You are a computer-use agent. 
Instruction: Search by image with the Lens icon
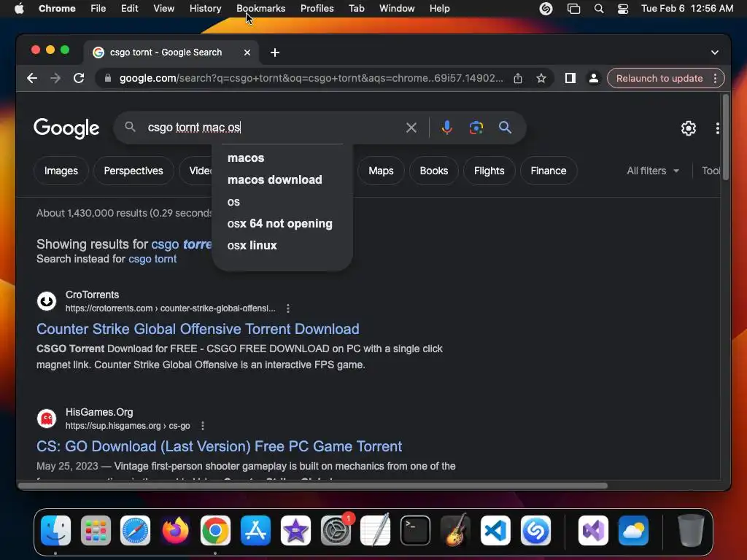pos(476,128)
